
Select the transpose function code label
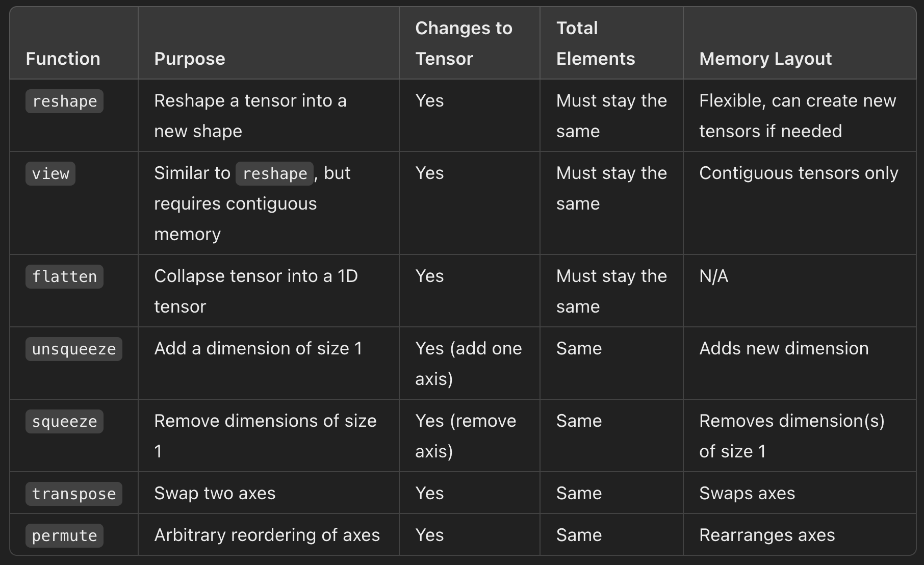(x=74, y=494)
